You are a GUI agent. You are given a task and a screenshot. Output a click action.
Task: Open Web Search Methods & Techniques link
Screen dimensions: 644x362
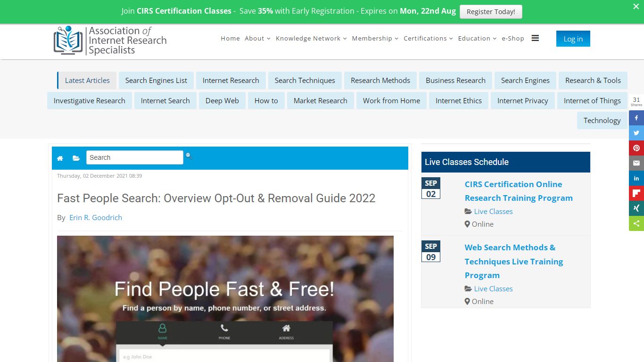pyautogui.click(x=514, y=262)
